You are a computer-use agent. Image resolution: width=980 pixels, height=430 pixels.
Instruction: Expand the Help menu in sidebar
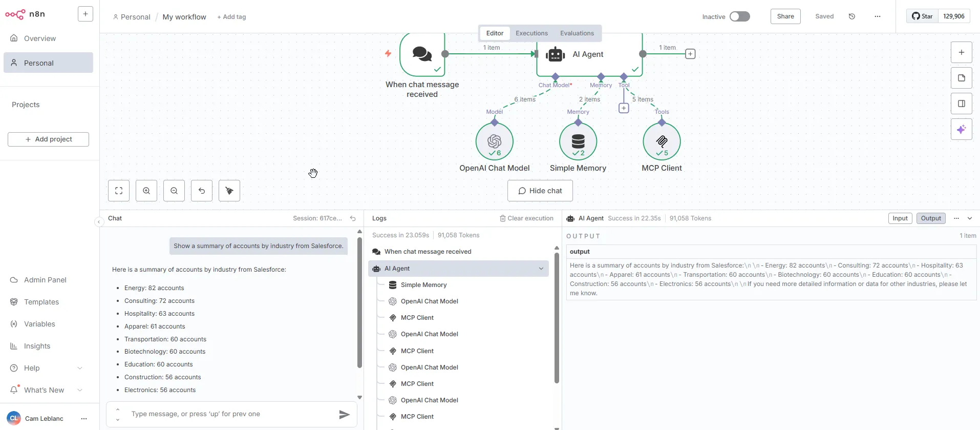[x=79, y=368]
